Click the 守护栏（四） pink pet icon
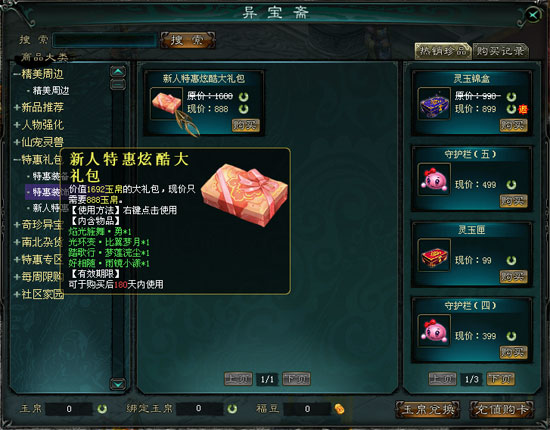550x430 pixels. [434, 331]
